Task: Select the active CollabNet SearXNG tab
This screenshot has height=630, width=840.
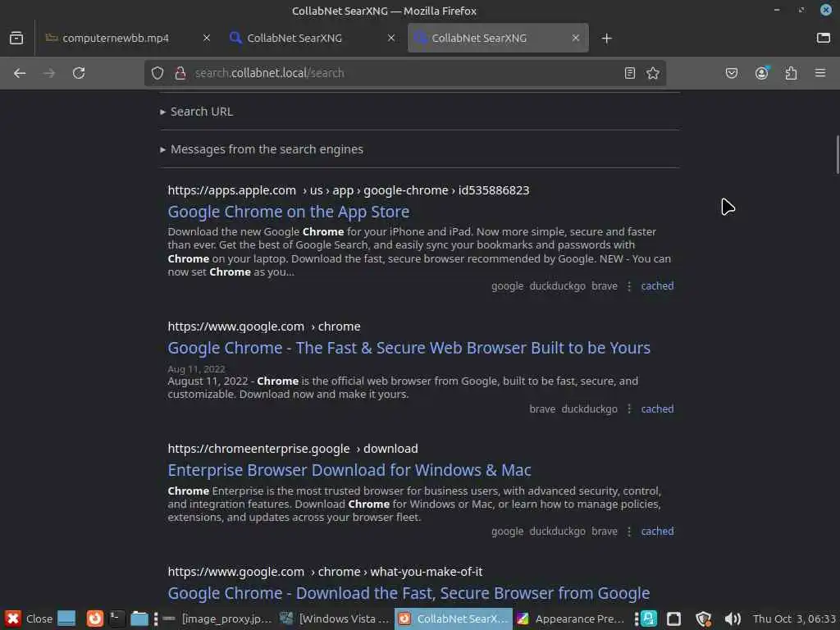Action: click(498, 38)
